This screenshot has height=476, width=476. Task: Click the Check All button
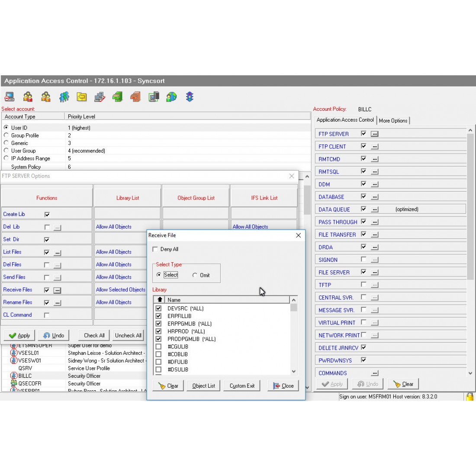[94, 335]
